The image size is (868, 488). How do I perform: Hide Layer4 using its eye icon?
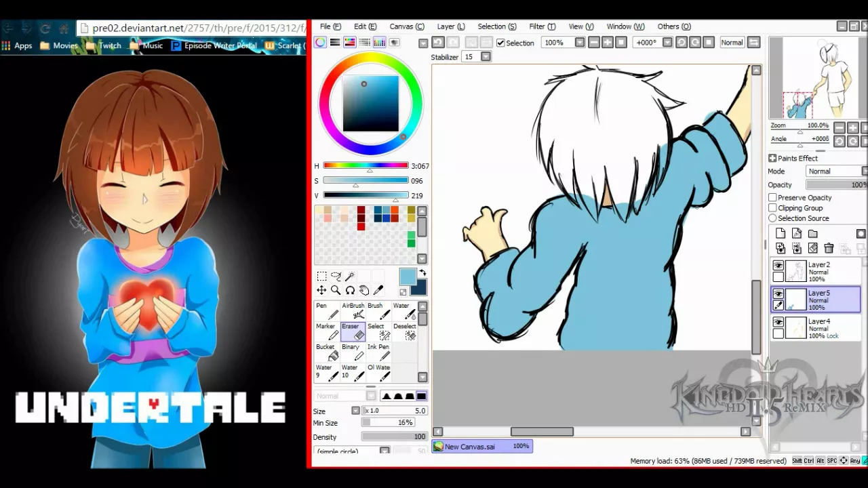[x=778, y=322]
